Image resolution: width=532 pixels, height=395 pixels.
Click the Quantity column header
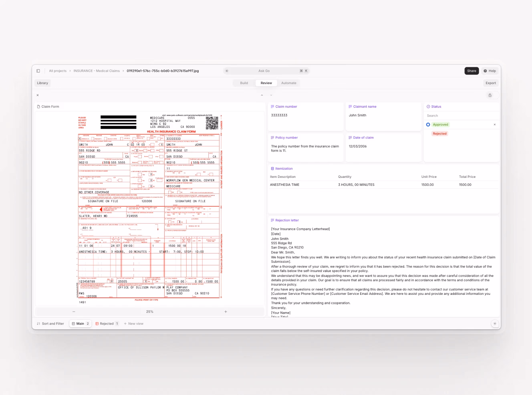point(345,177)
